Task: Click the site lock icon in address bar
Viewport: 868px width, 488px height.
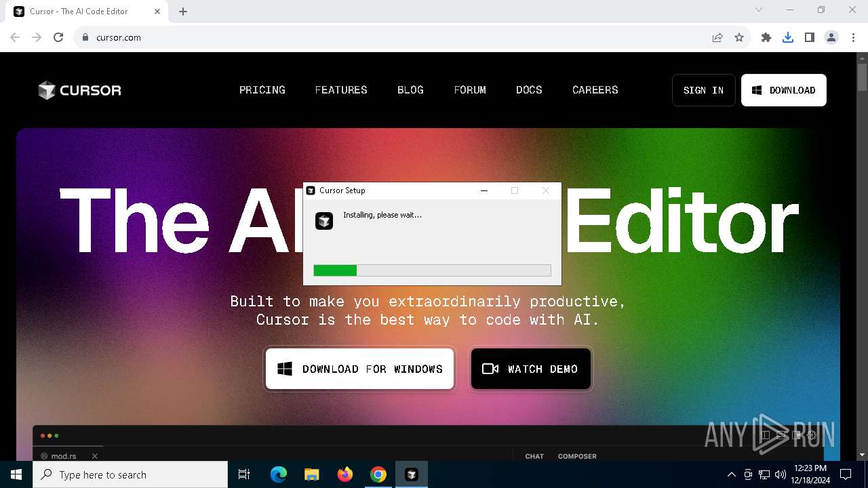Action: point(85,37)
